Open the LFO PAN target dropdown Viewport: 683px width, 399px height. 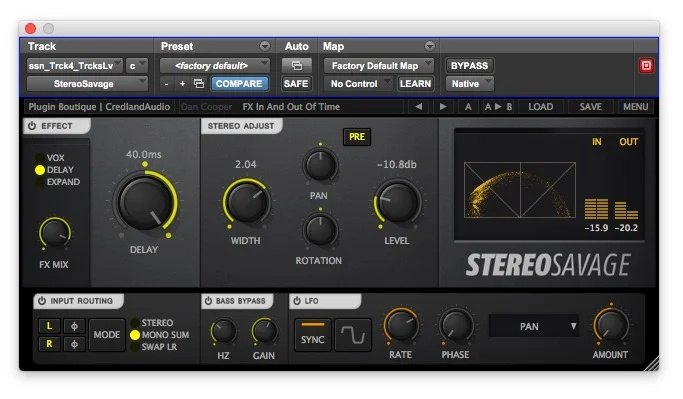pos(534,326)
